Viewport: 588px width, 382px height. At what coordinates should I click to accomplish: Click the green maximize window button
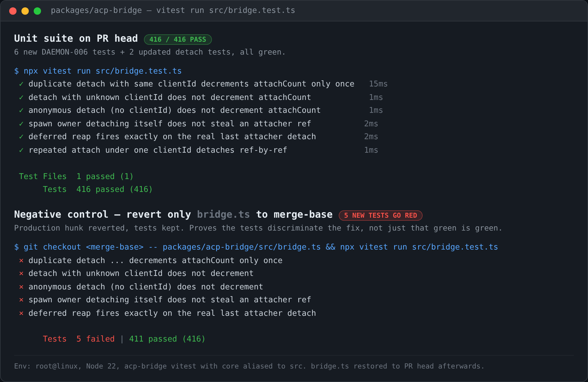37,11
